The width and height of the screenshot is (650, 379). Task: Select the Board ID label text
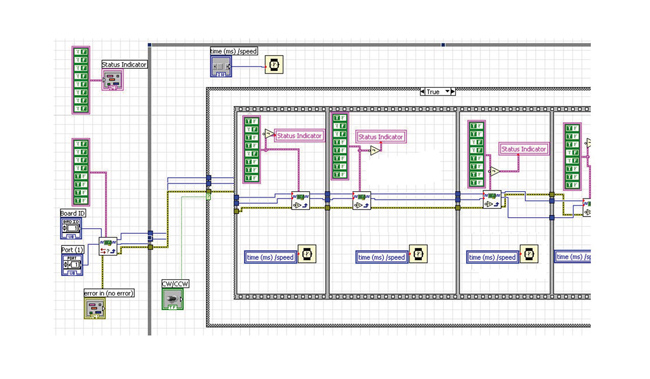coord(73,213)
